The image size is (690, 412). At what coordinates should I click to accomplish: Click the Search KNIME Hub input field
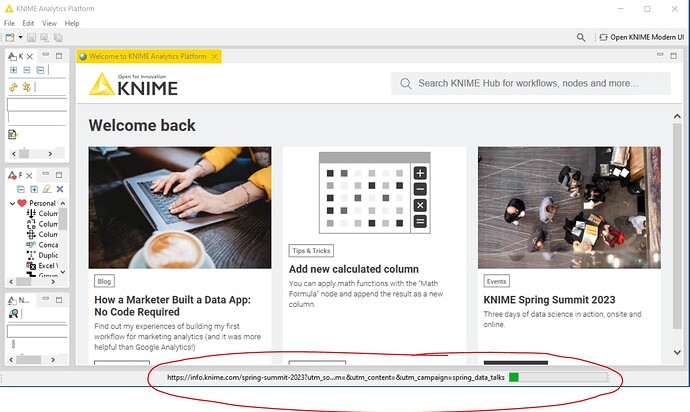pos(531,84)
